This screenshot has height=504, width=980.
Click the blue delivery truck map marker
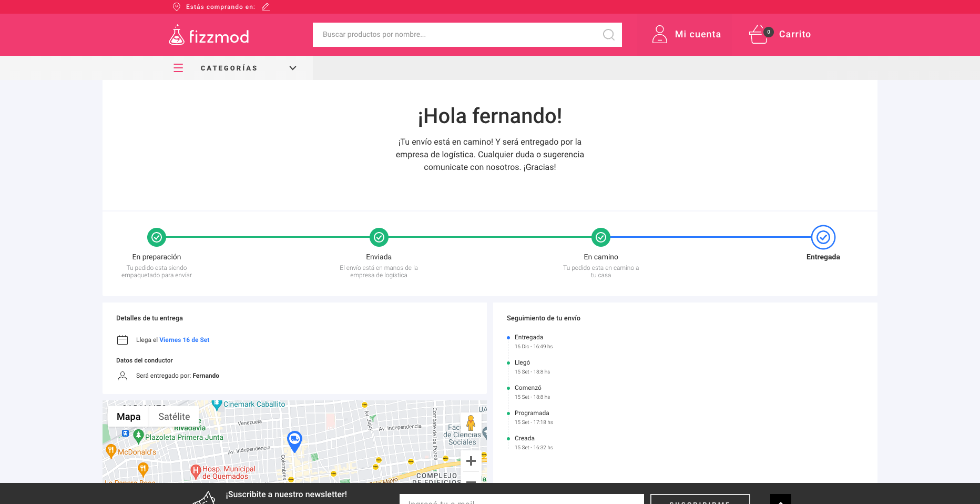[294, 441]
